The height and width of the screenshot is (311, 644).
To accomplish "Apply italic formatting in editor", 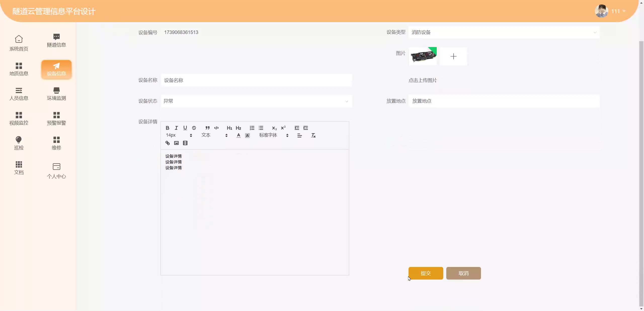I will pyautogui.click(x=176, y=128).
